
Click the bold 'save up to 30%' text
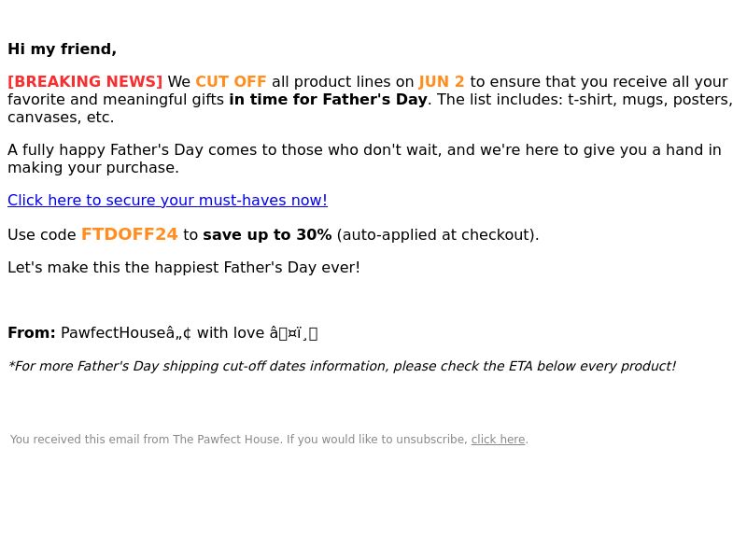tap(267, 235)
